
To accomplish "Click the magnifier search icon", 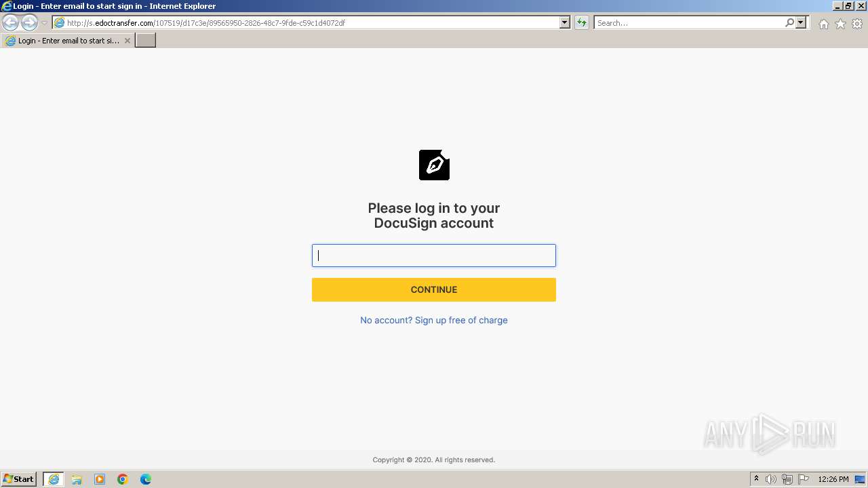I will [x=789, y=23].
